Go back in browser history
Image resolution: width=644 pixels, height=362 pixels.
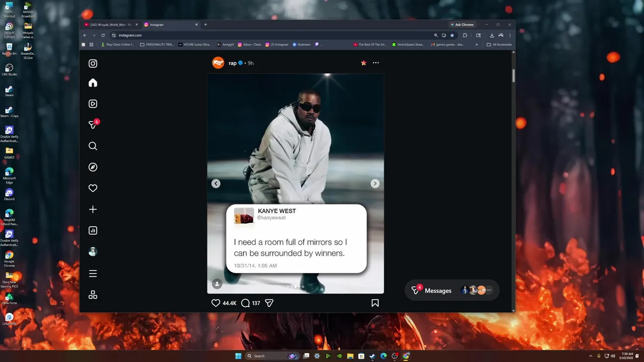pos(85,35)
